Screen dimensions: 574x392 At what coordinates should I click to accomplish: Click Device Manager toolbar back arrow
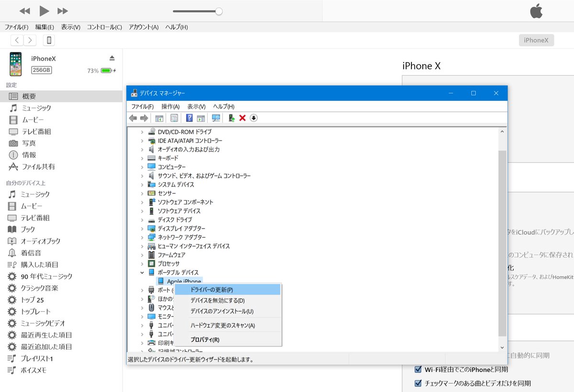(x=133, y=118)
